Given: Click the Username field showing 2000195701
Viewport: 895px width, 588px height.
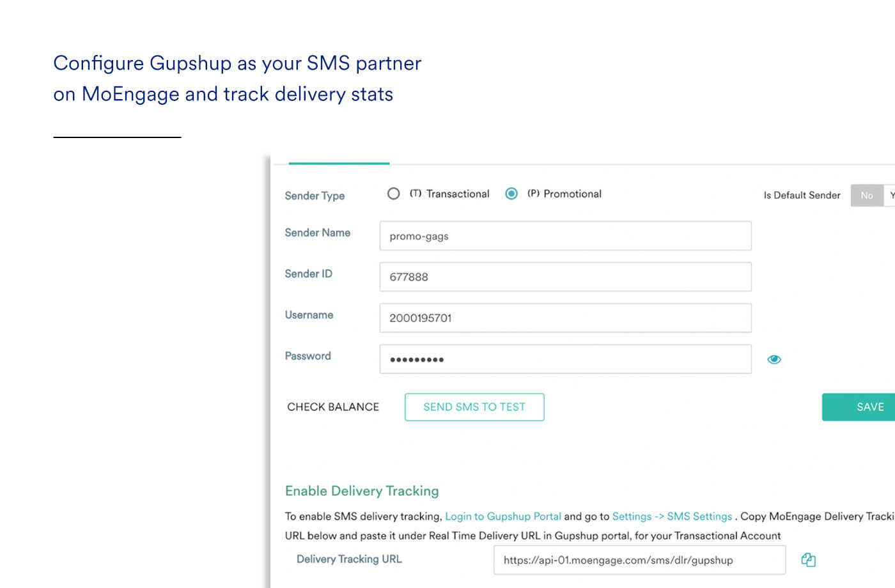Looking at the screenshot, I should (565, 318).
